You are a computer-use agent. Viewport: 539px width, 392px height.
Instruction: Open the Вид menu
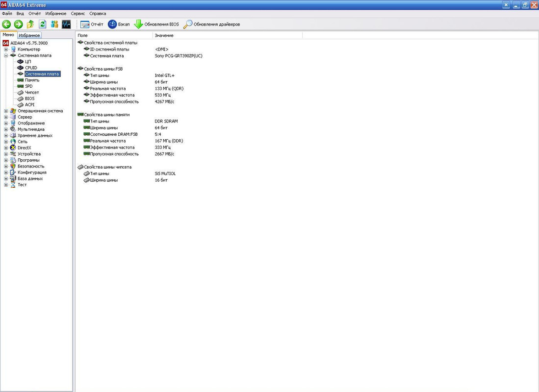pyautogui.click(x=20, y=14)
